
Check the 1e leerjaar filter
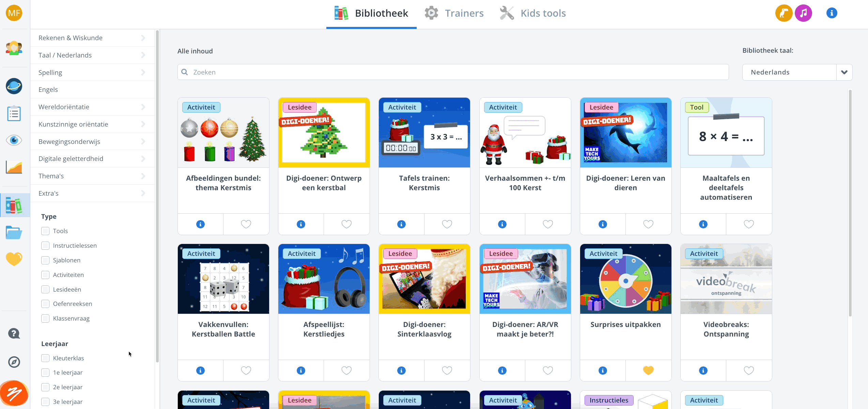45,373
